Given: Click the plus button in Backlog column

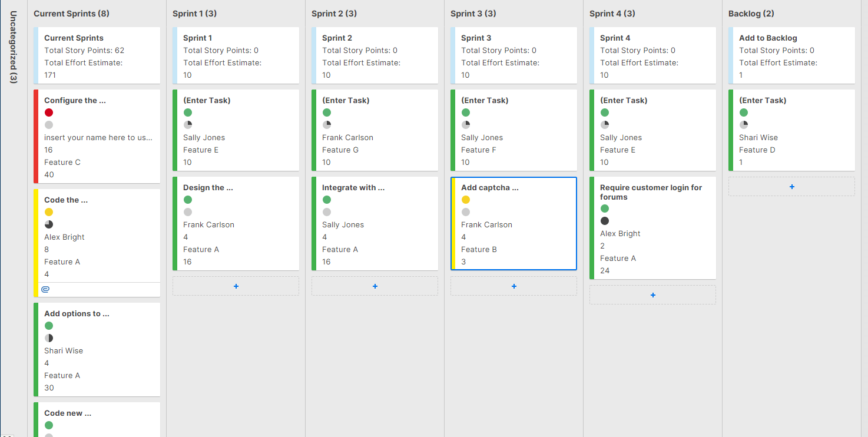Looking at the screenshot, I should [791, 187].
